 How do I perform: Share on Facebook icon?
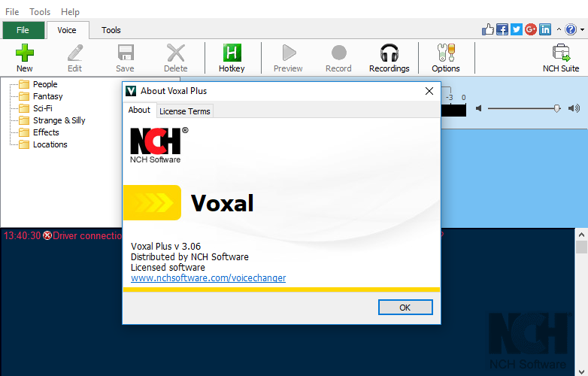click(x=502, y=29)
